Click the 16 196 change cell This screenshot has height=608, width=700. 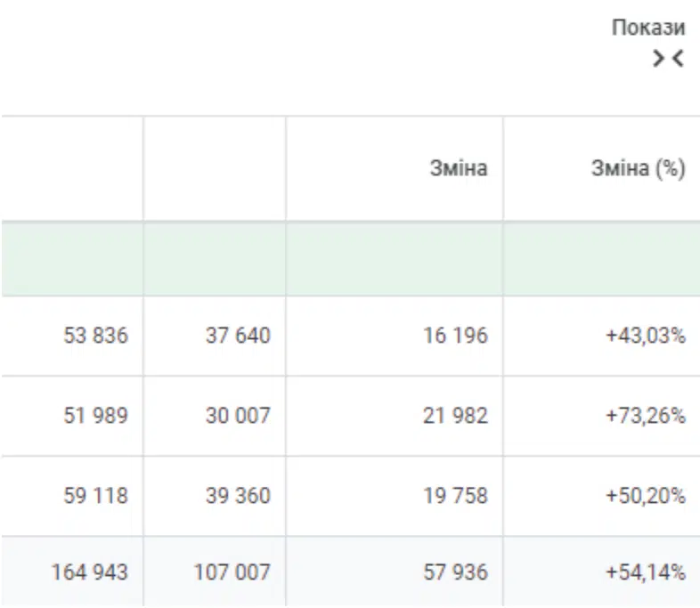(455, 336)
